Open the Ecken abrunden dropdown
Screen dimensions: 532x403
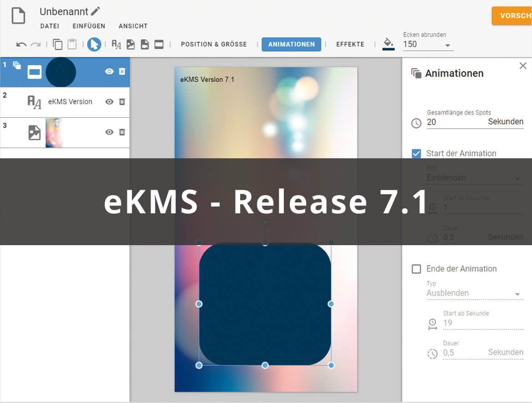[x=447, y=45]
